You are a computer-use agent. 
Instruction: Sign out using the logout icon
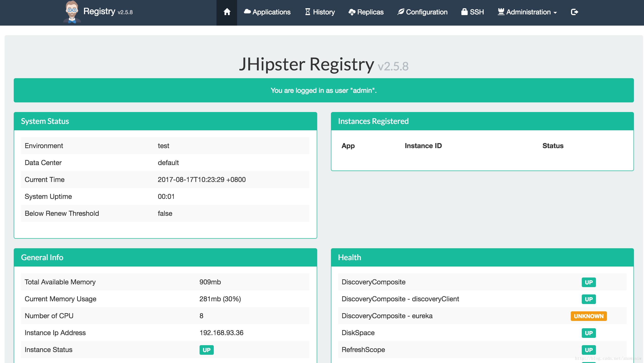click(x=574, y=12)
